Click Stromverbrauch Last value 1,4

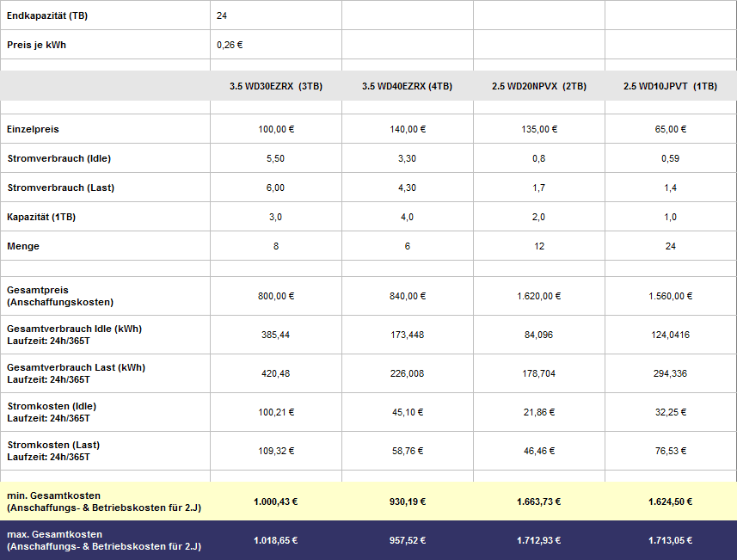pos(671,188)
